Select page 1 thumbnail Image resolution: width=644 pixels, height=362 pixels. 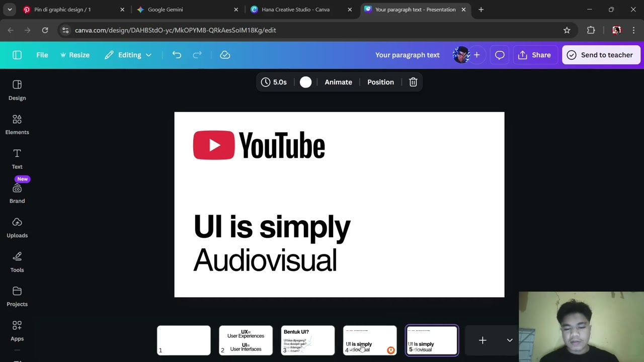coord(184,340)
